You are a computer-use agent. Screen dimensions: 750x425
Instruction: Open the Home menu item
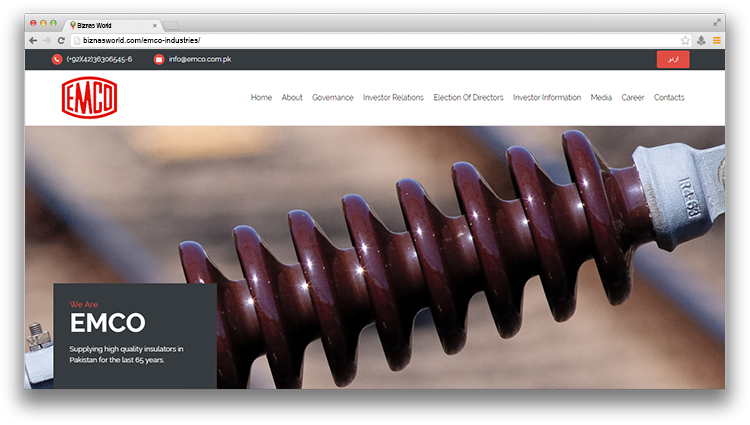[x=261, y=98]
